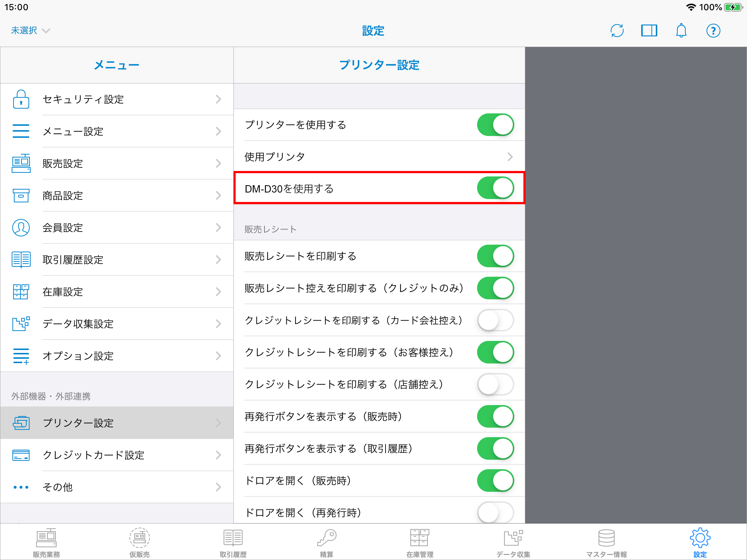The height and width of the screenshot is (560, 747).
Task: Open the 未選択 store dropdown
Action: [30, 31]
